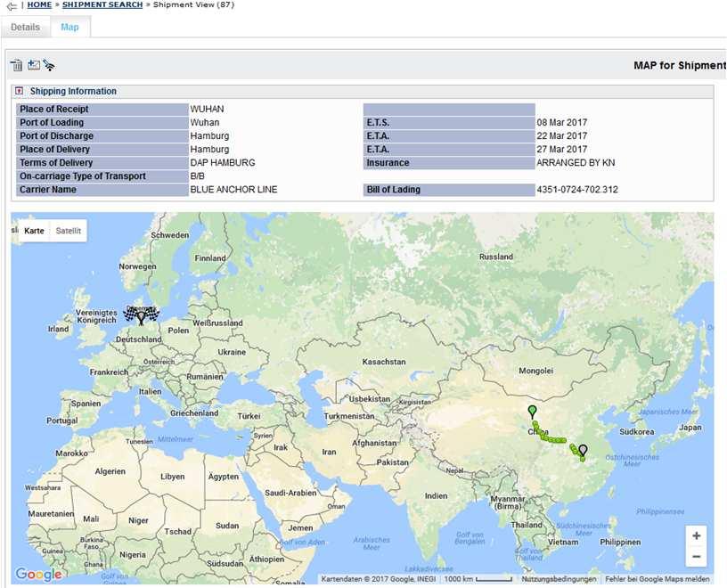Select the Map tab
Screen dimensions: 727x588
pyautogui.click(x=69, y=27)
